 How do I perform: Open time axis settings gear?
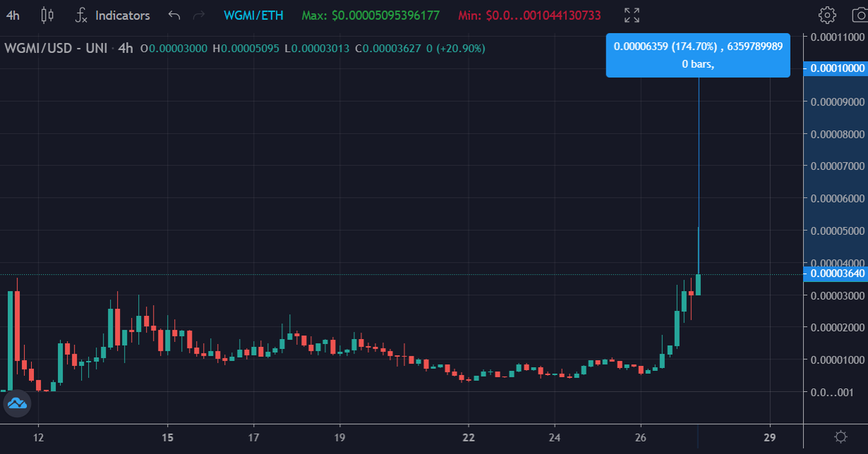(x=841, y=437)
